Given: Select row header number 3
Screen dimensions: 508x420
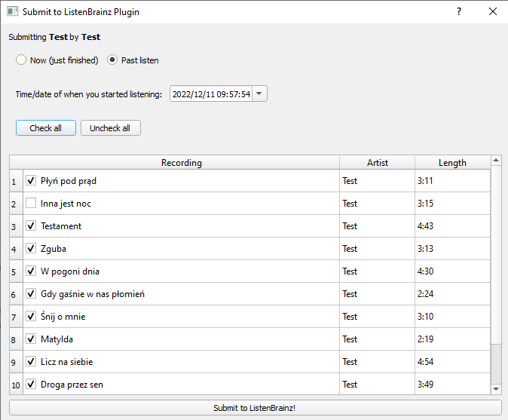Looking at the screenshot, I should click(16, 226).
